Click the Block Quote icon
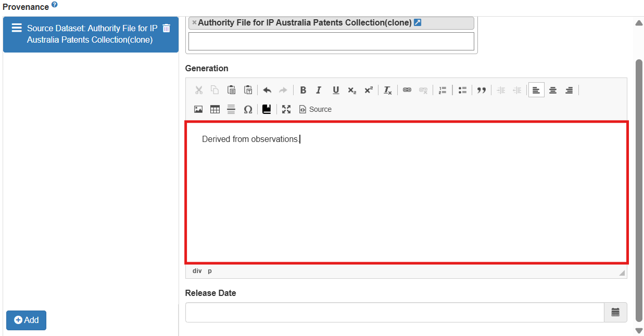 tap(482, 90)
